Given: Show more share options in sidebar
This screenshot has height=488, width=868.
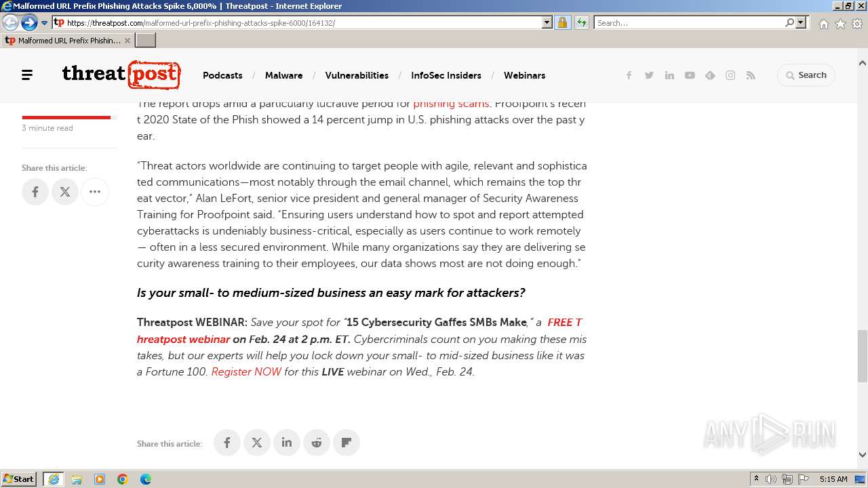Looking at the screenshot, I should pos(95,192).
